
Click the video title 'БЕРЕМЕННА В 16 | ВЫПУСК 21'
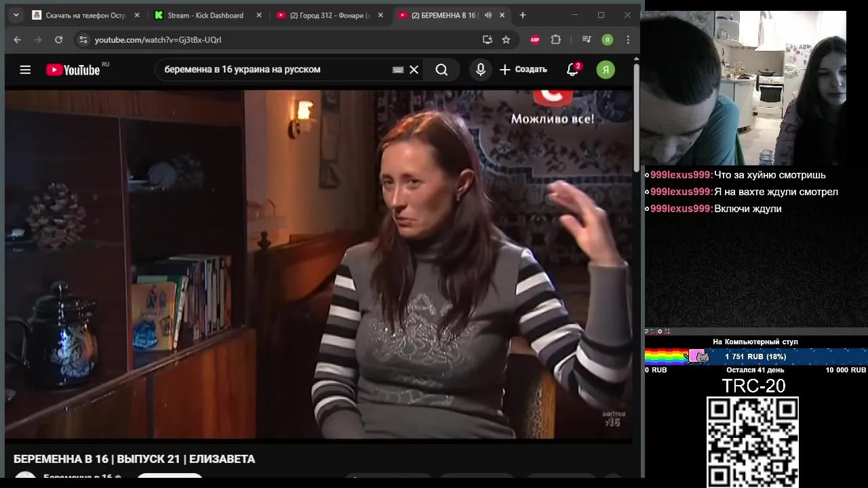[134, 459]
